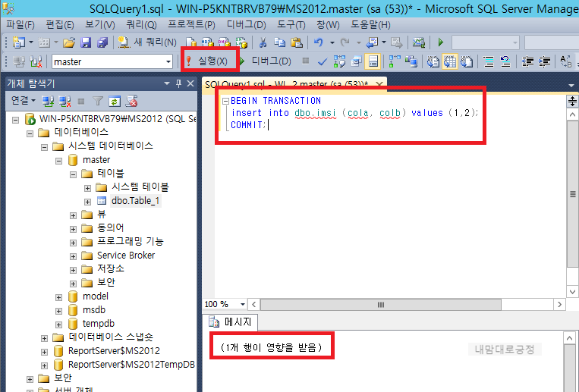Open the undo history dropdown arrow
Viewport: 579px width, 392px height.
332,42
